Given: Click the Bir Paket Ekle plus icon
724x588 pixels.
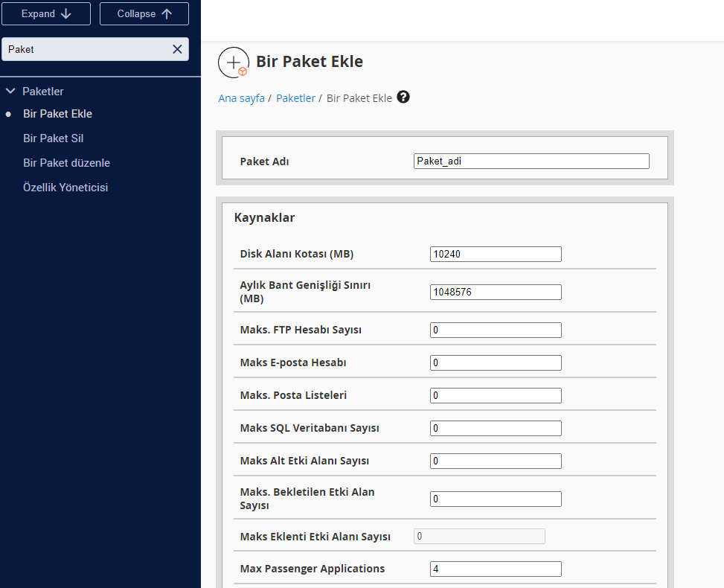Looking at the screenshot, I should point(234,63).
